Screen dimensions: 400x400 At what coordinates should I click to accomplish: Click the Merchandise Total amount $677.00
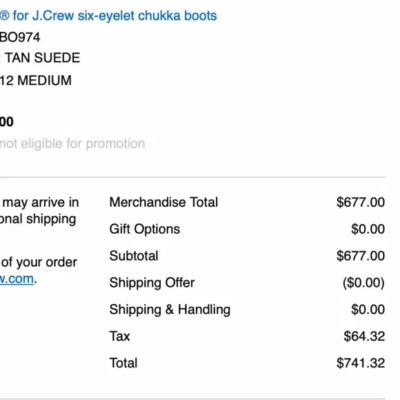pos(361,202)
